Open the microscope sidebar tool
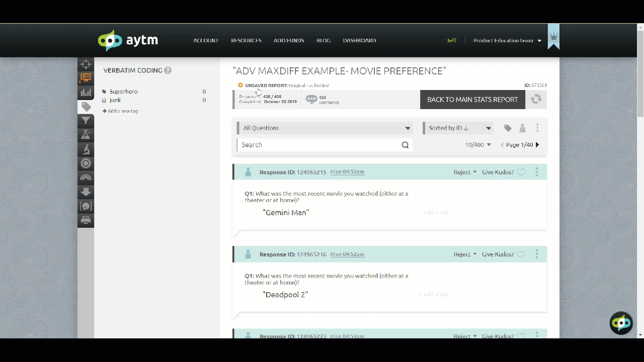Image resolution: width=644 pixels, height=362 pixels. pos(86,149)
